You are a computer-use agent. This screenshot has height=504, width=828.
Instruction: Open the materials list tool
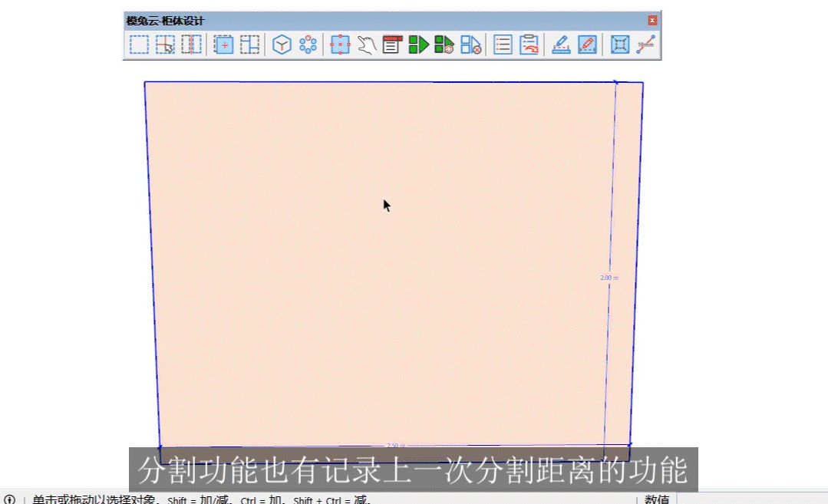[x=391, y=44]
